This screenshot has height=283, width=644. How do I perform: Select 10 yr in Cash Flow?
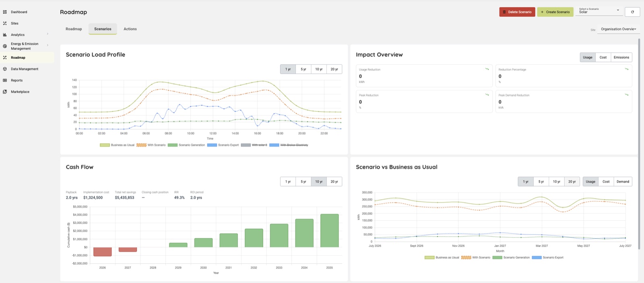point(319,182)
